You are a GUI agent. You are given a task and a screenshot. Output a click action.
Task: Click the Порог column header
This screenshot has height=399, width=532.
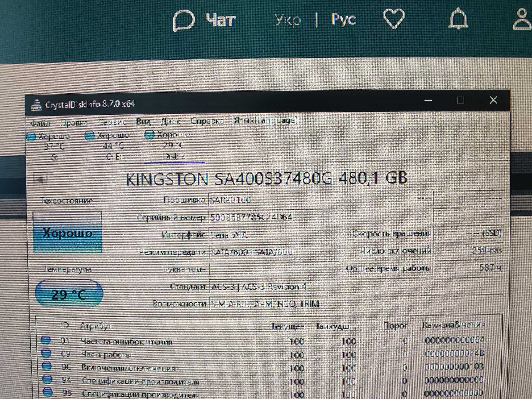(x=396, y=325)
